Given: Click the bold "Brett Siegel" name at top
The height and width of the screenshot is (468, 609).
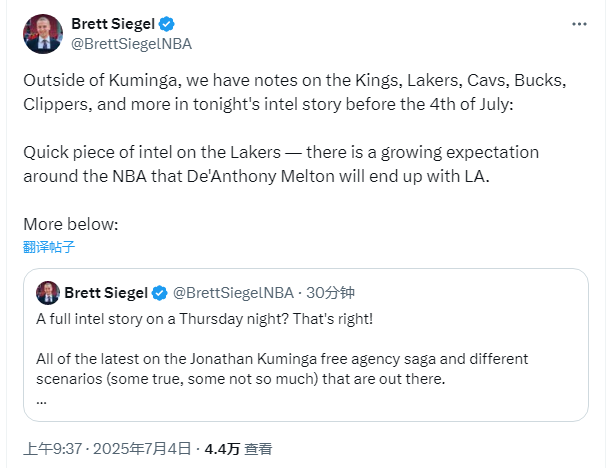Looking at the screenshot, I should point(113,24).
